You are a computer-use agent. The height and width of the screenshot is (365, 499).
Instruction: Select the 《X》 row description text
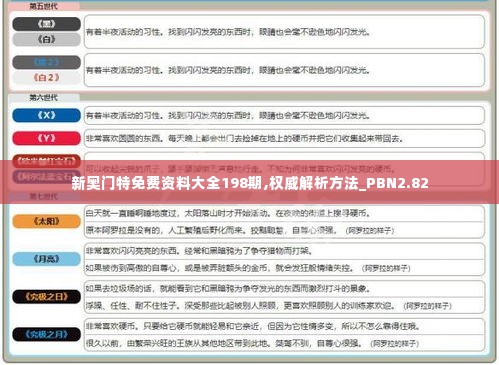pos(228,115)
